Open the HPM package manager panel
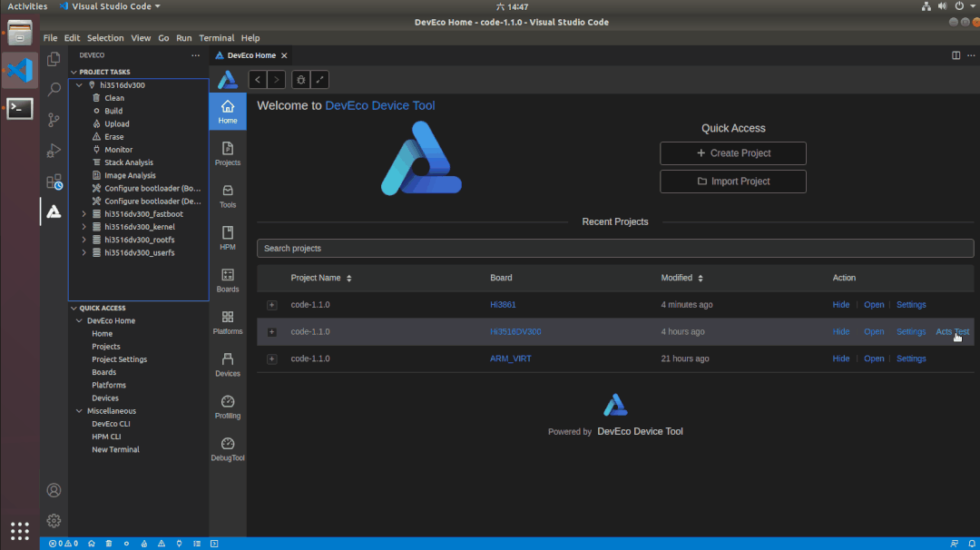This screenshot has width=980, height=550. pos(227,236)
